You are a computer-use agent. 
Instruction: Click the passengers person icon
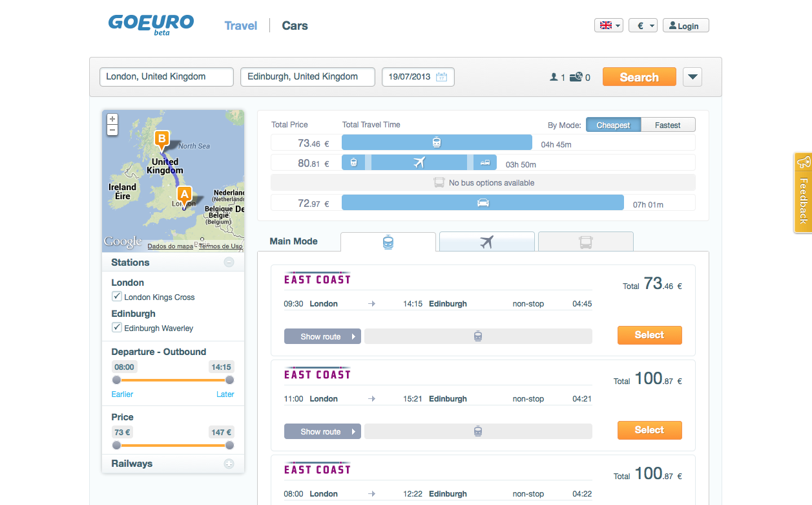click(554, 77)
